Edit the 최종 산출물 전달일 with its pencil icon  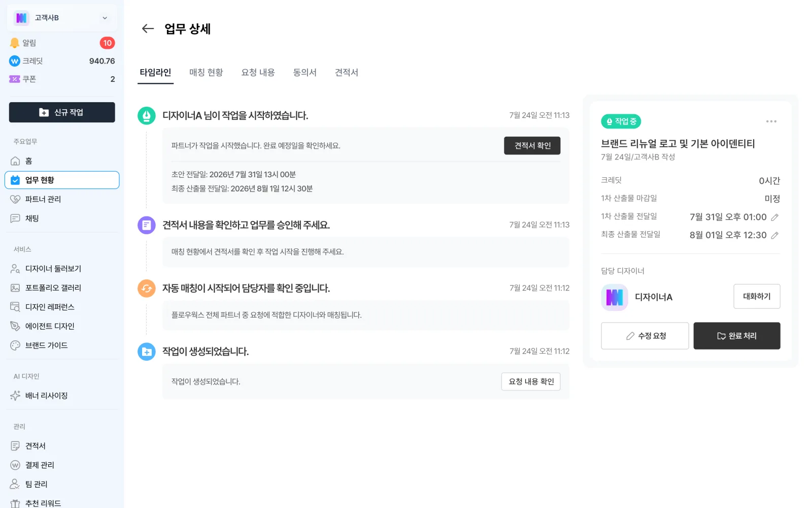click(x=774, y=235)
